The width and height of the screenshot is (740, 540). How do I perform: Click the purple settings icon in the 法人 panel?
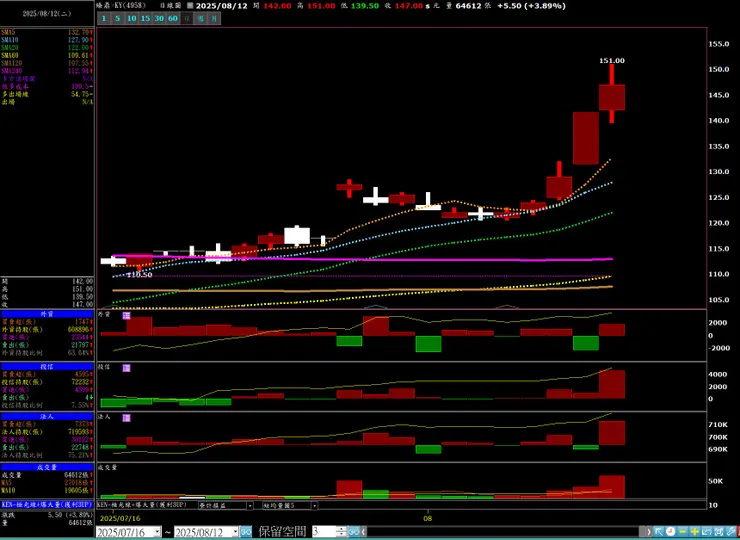point(126,418)
